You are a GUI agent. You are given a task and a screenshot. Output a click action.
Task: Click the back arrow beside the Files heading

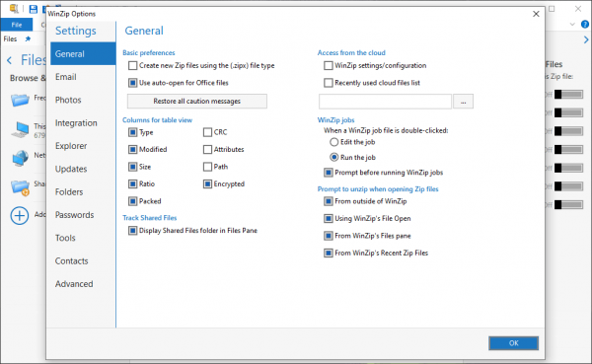(10, 60)
